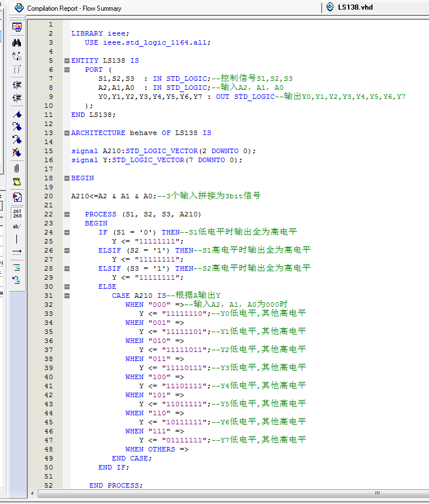Analyze current file with checkmark icon
This screenshot has height=504, width=429.
coord(17,197)
